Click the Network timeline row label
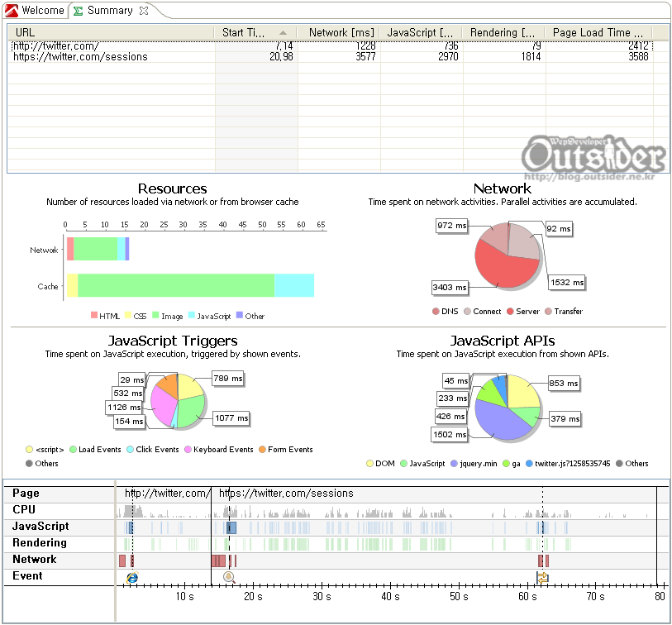 [x=34, y=560]
